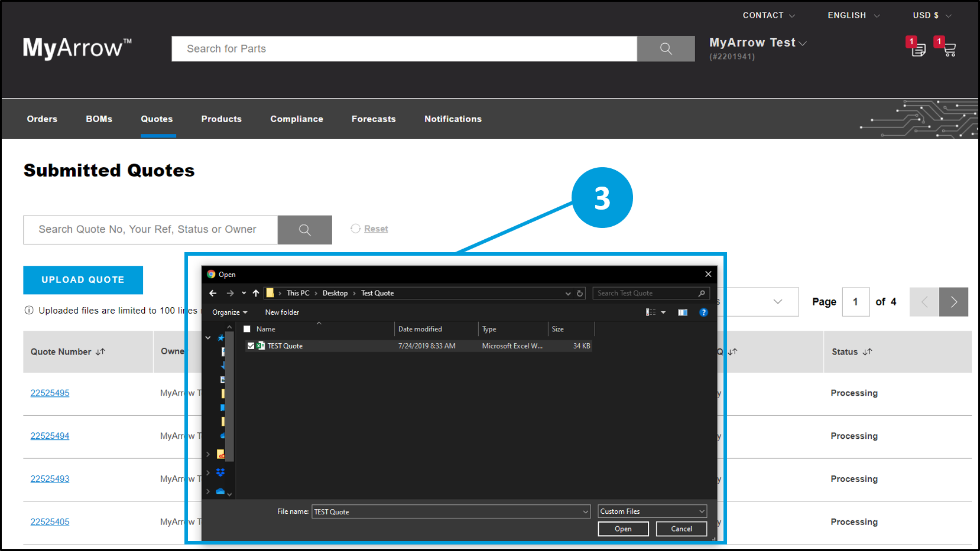This screenshot has width=980, height=551.
Task: Open quote 22525495 link
Action: coord(50,393)
